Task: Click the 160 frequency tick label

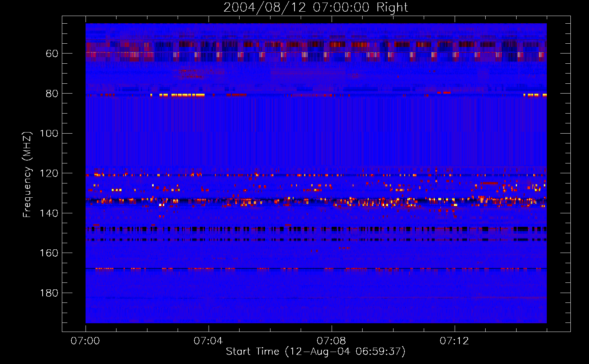Action: click(49, 253)
